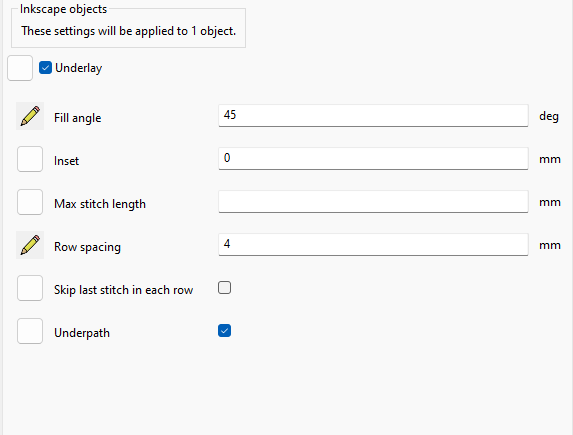
Task: Select the empty Max stitch length field
Action: [373, 201]
